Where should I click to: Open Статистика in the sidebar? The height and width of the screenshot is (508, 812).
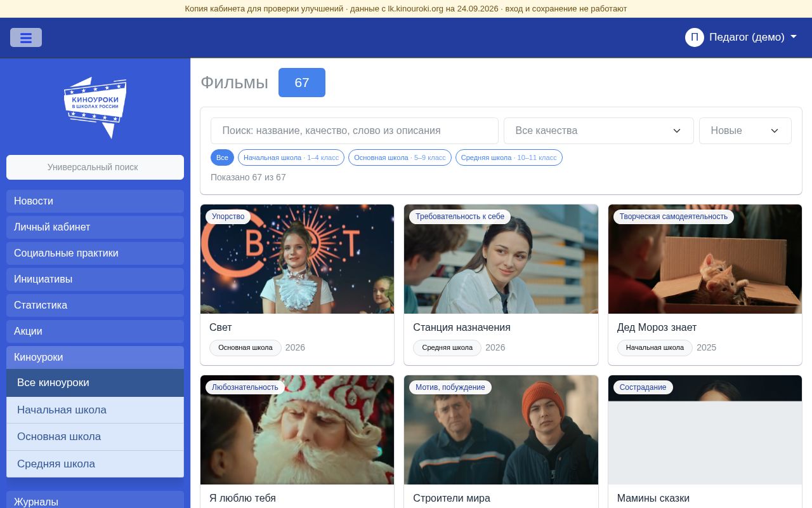click(95, 305)
